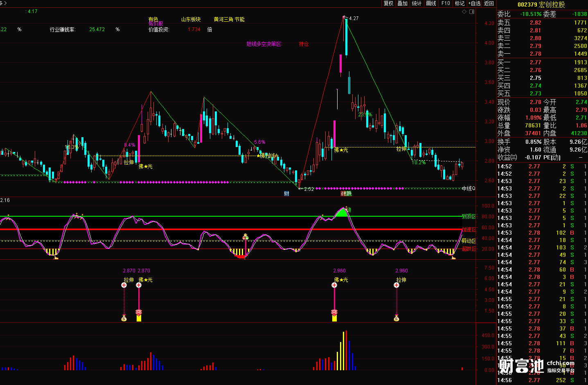588x385 pixels.
Task: Click the 黄河三角 concept label
Action: pyautogui.click(x=223, y=19)
